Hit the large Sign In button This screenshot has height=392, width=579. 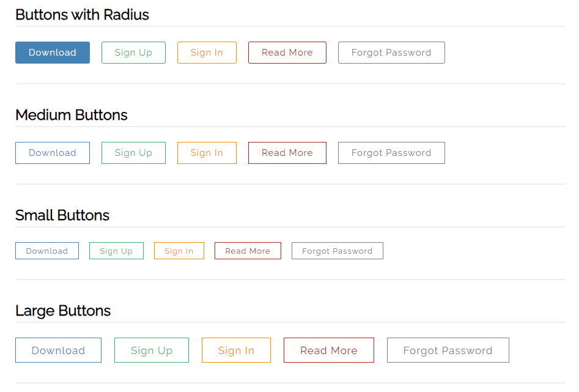(x=237, y=350)
